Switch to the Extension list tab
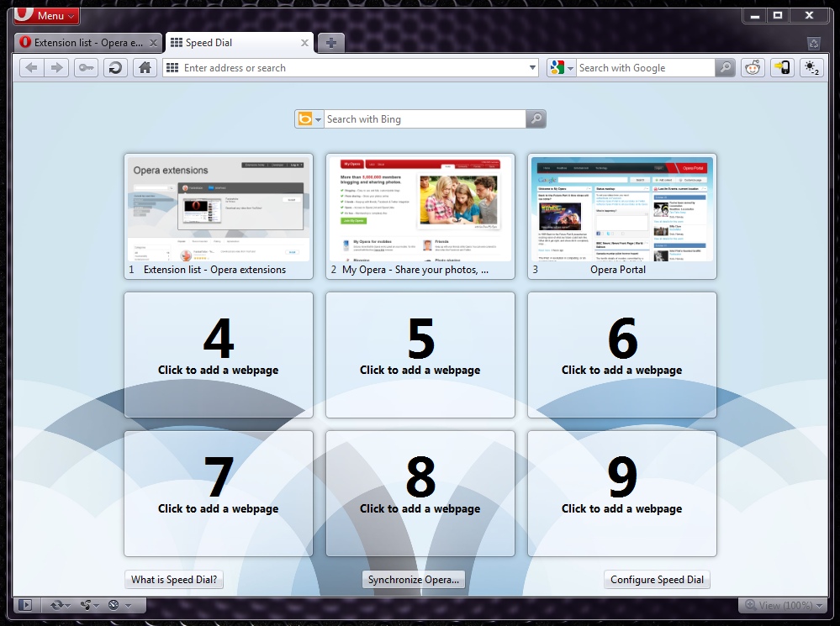 (87, 43)
